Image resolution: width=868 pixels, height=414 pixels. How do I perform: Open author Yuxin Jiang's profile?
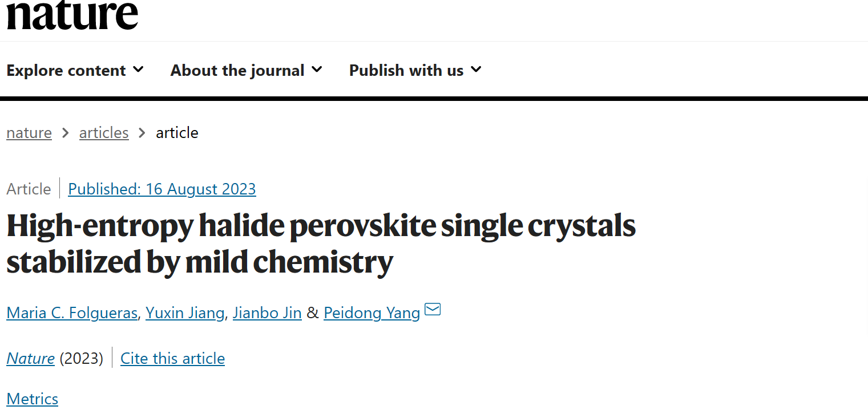tap(185, 313)
